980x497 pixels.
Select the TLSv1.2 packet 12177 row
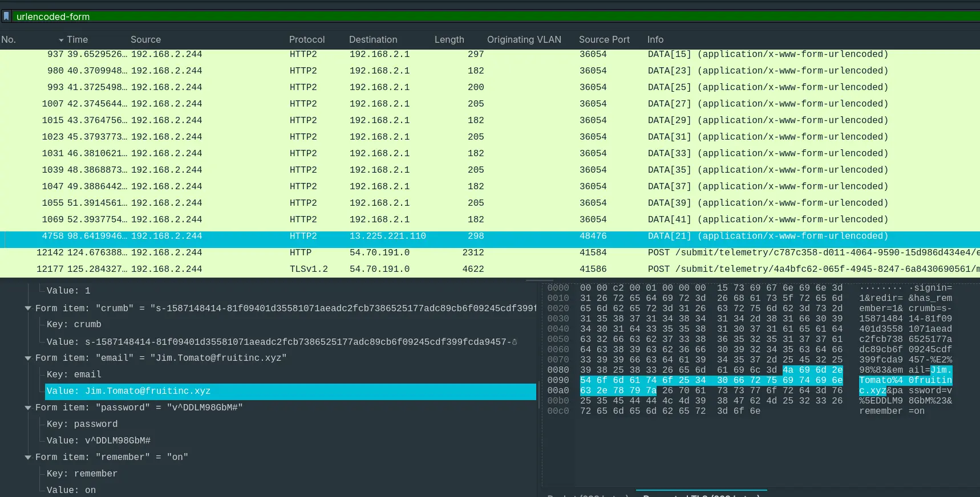point(399,269)
